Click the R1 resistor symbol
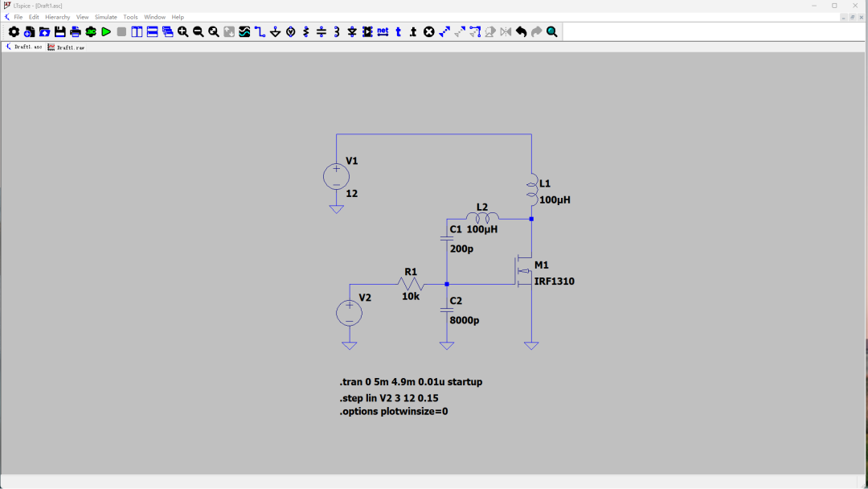Image resolution: width=868 pixels, height=489 pixels. 410,284
